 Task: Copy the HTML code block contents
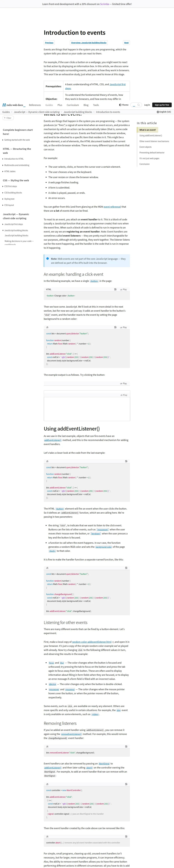[115, 289]
